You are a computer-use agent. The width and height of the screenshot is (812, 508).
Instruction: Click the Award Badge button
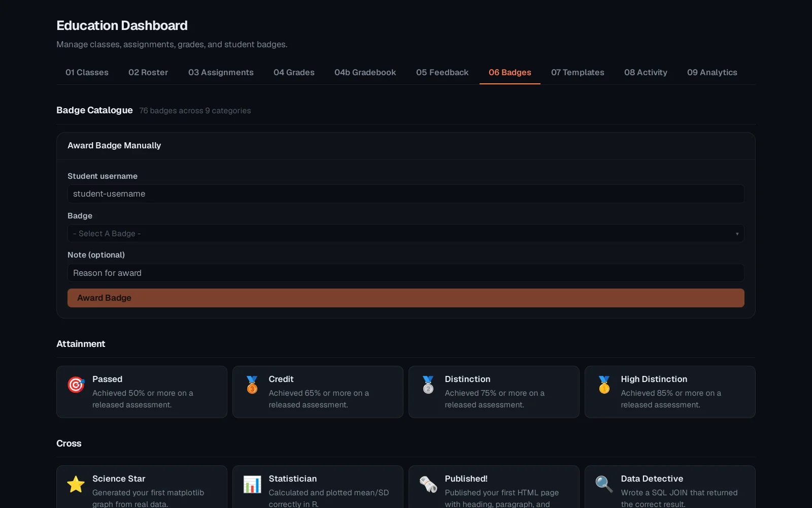(x=406, y=298)
